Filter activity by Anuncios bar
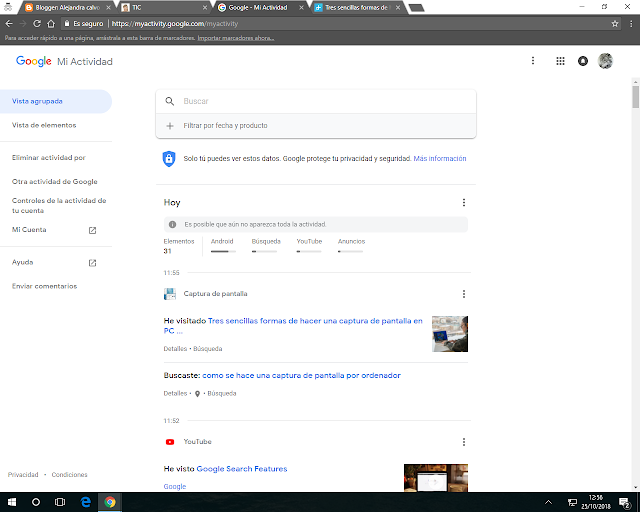640x512 pixels. click(351, 246)
